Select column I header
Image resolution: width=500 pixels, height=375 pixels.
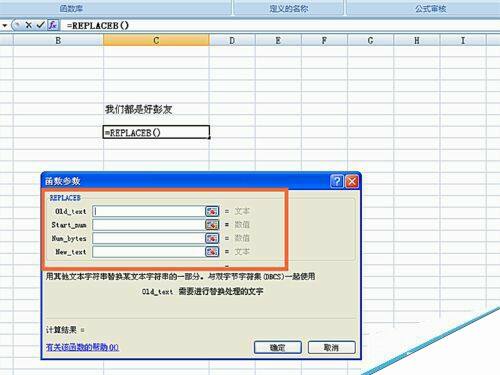(463, 41)
